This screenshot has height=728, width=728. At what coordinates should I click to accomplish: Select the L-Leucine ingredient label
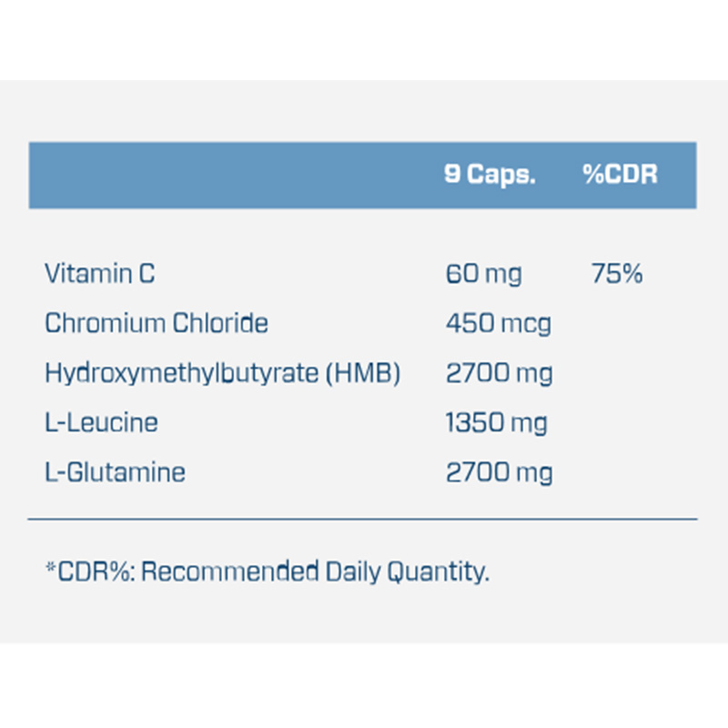point(101,422)
